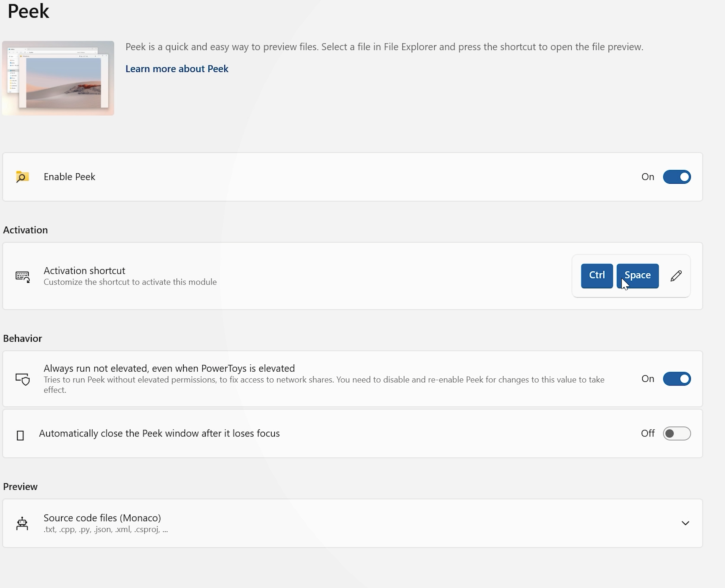The width and height of the screenshot is (725, 588).
Task: Disable the Always run not elevated toggle
Action: [676, 379]
